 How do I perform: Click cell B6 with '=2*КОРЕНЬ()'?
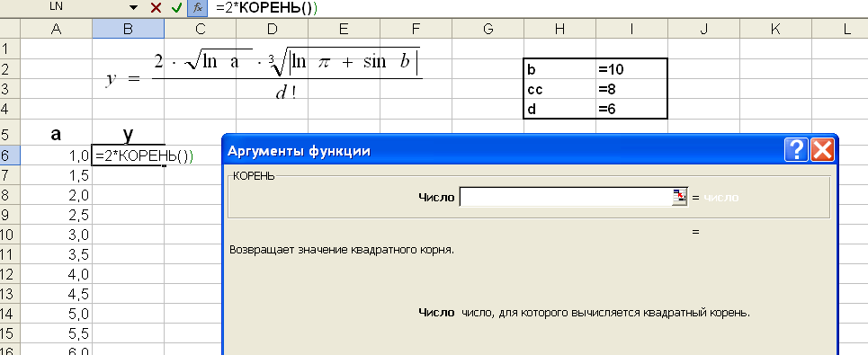pyautogui.click(x=129, y=156)
